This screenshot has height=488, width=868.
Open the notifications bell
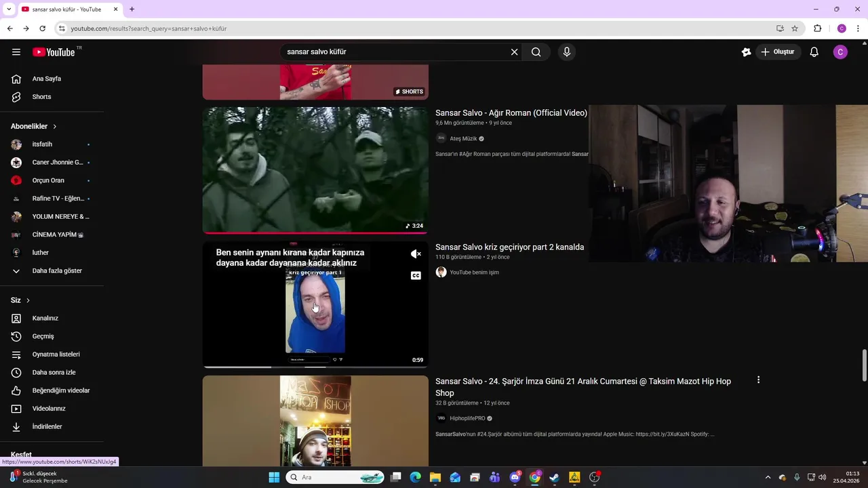click(x=814, y=52)
